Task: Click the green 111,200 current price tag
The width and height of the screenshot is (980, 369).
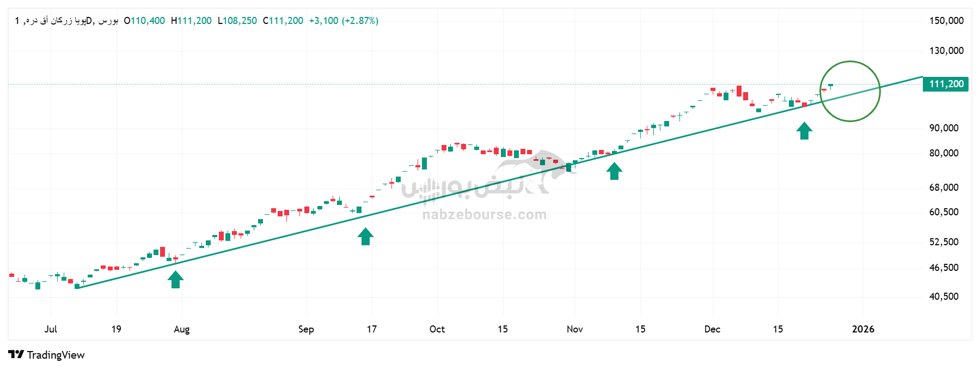Action: (946, 84)
